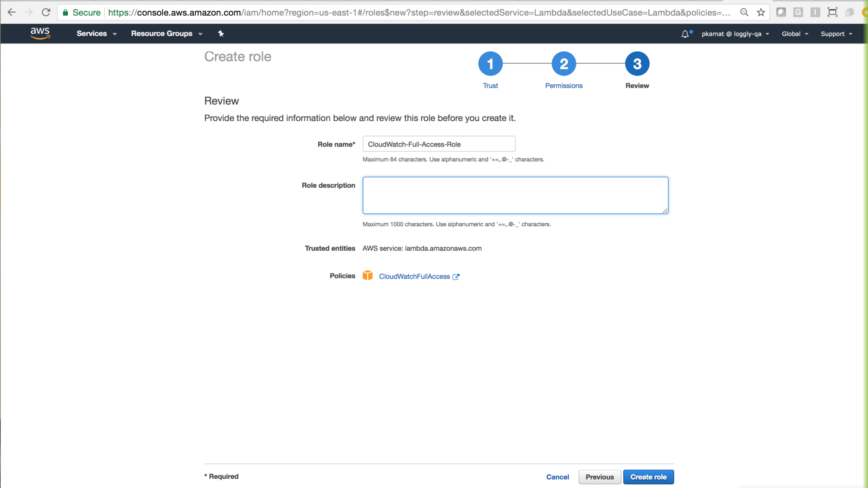Click the AWS logo home icon
Image resolution: width=868 pixels, height=488 pixels.
coord(40,33)
